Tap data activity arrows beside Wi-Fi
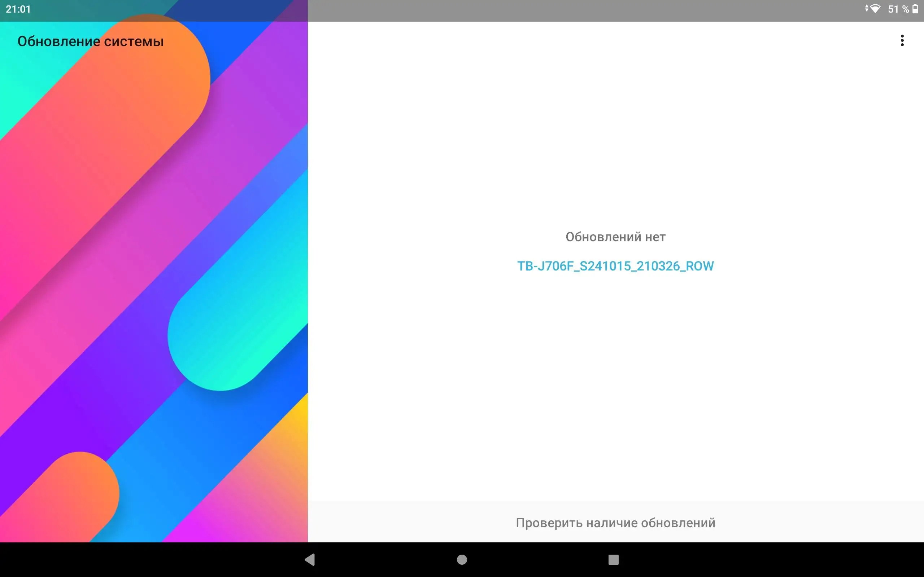Viewport: 924px width, 577px height. [866, 8]
